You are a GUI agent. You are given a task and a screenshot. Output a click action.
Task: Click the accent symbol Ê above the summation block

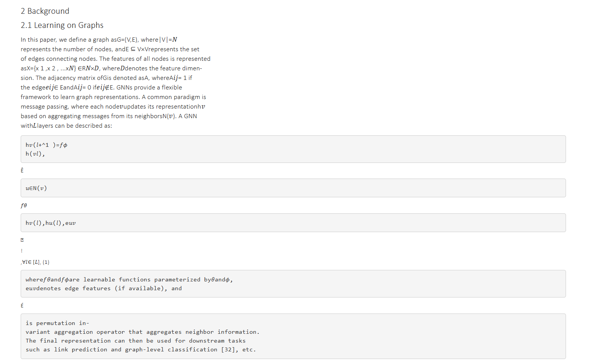click(22, 170)
